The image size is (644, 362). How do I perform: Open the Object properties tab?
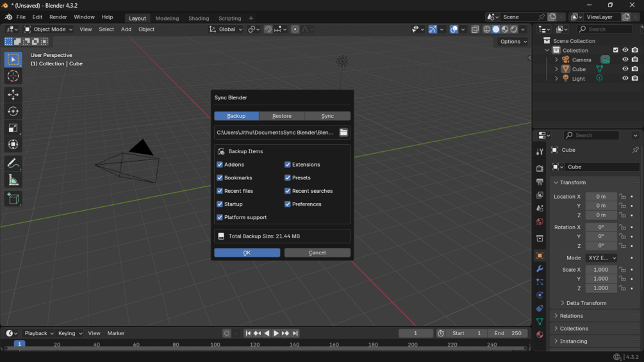(x=540, y=255)
